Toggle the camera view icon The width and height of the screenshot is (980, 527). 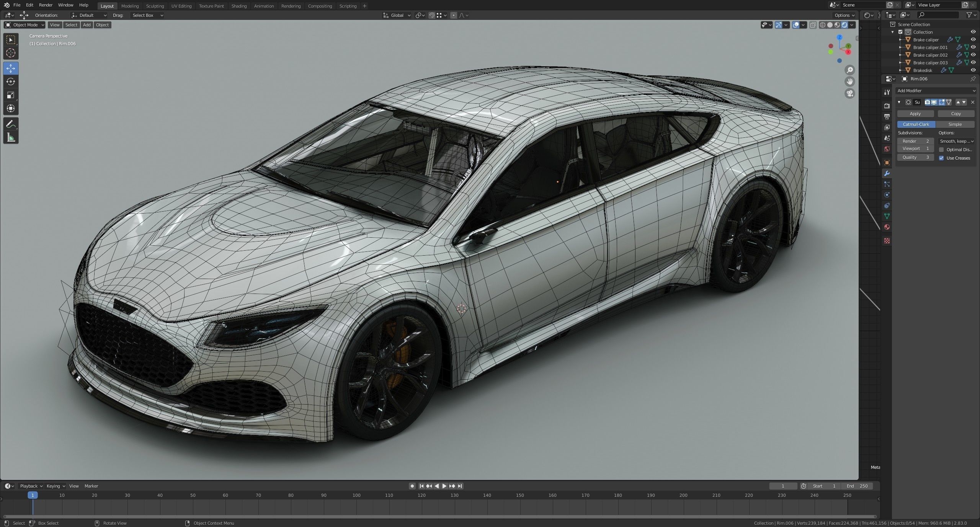click(850, 93)
